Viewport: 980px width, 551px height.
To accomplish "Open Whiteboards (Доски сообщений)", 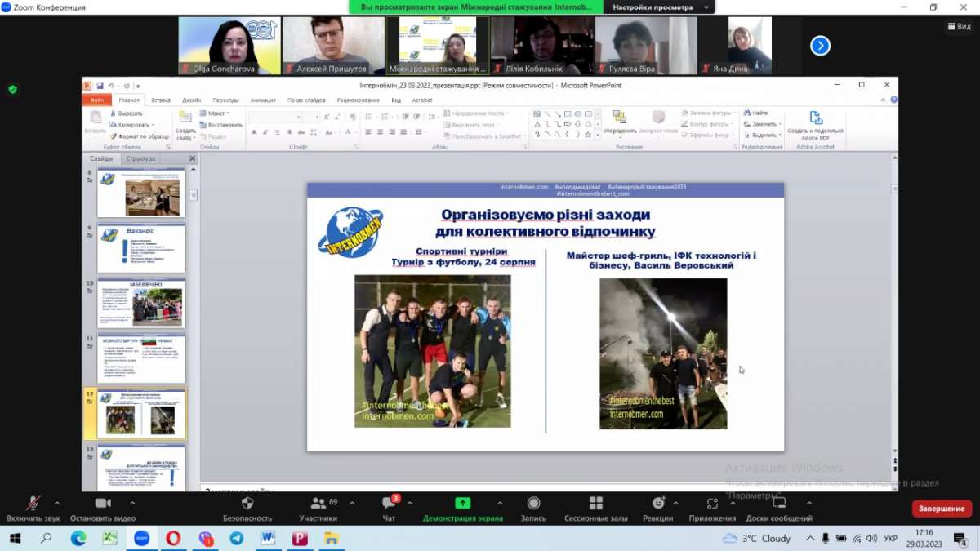I will point(778,504).
